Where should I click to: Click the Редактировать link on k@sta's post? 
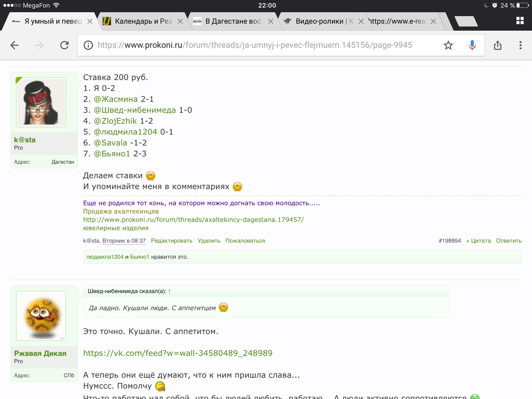pyautogui.click(x=171, y=241)
